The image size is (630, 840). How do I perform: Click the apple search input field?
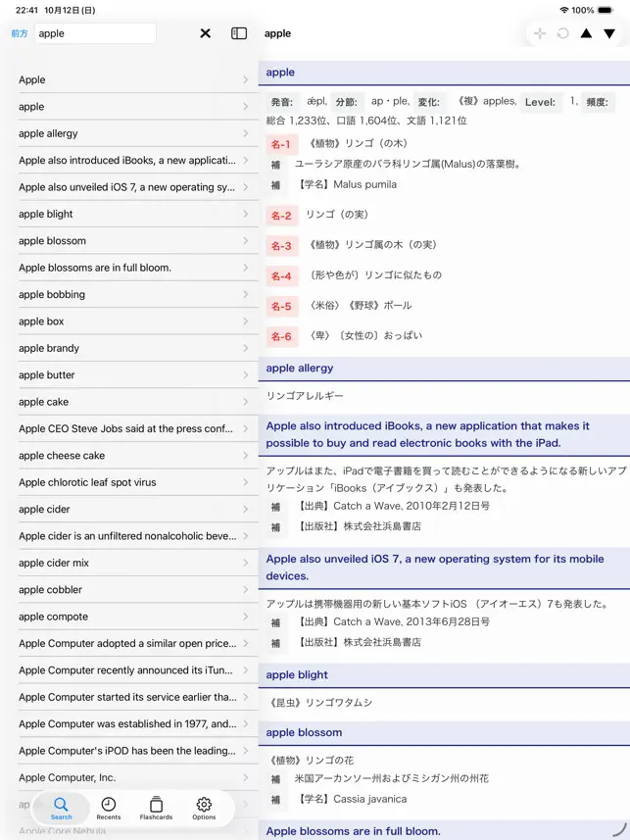tap(95, 33)
